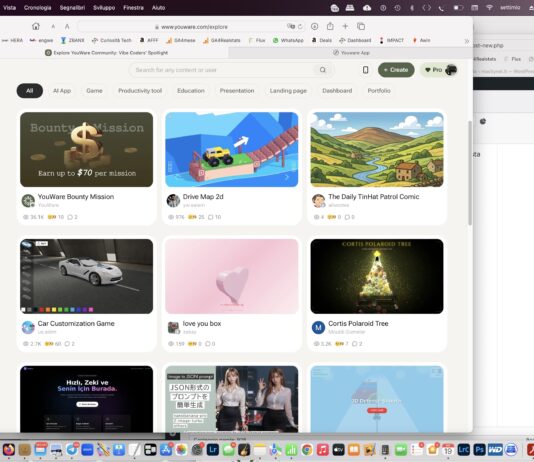The height and width of the screenshot is (462, 534).
Task: Open FaceTime from the Dock
Action: click(401, 449)
